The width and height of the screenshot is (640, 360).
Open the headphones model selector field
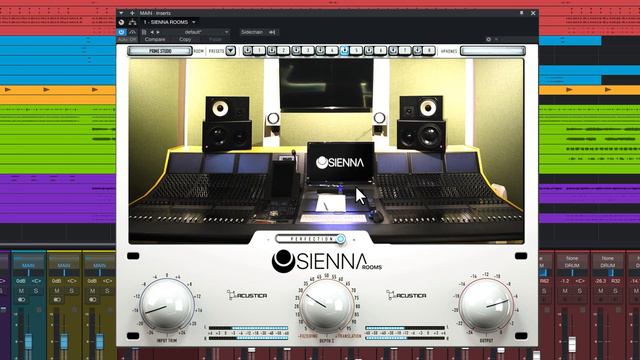coord(493,51)
